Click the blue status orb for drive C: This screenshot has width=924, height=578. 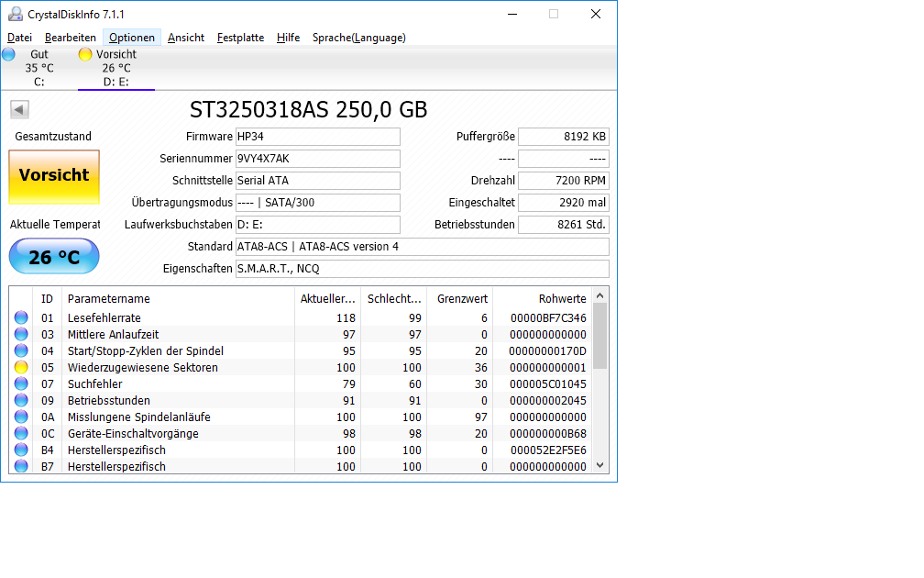pos(8,54)
